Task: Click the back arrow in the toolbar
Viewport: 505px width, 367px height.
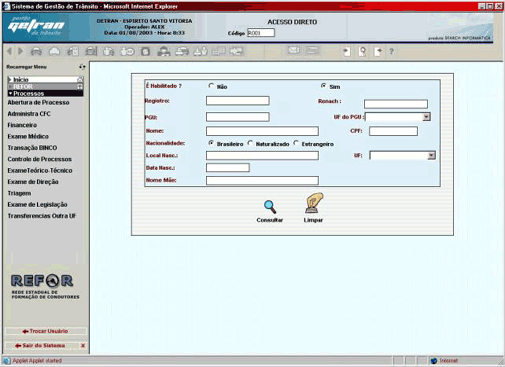Action: click(x=10, y=51)
